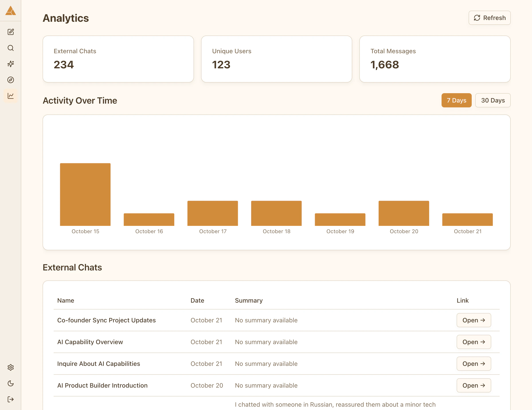Open the Co-founder Sync Project Updates chat
The width and height of the screenshot is (532, 410).
473,320
